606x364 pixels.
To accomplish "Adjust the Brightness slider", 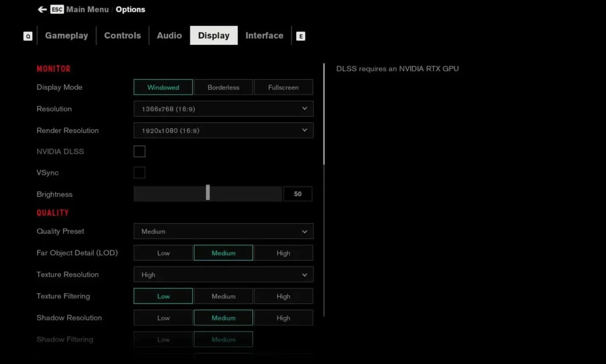I will pos(208,192).
